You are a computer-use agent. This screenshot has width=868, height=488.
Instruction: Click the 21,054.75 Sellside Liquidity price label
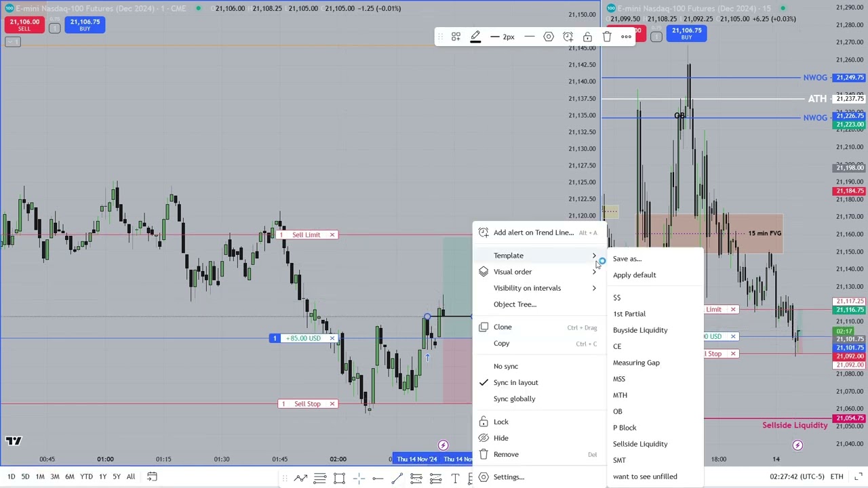pyautogui.click(x=850, y=419)
